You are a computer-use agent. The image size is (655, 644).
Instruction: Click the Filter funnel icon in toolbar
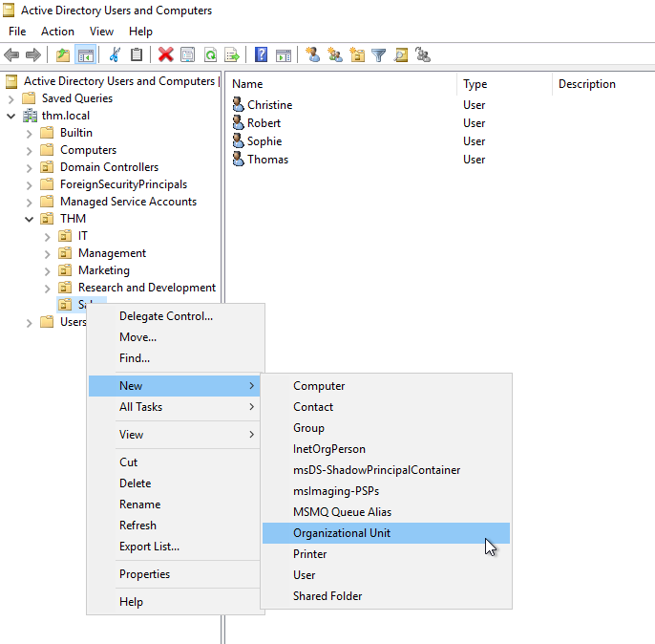379,54
